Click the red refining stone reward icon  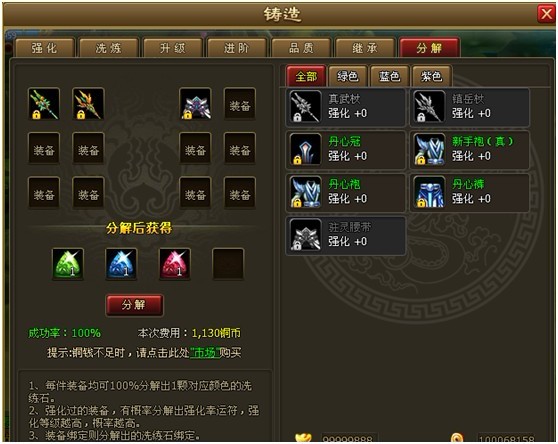pyautogui.click(x=175, y=264)
